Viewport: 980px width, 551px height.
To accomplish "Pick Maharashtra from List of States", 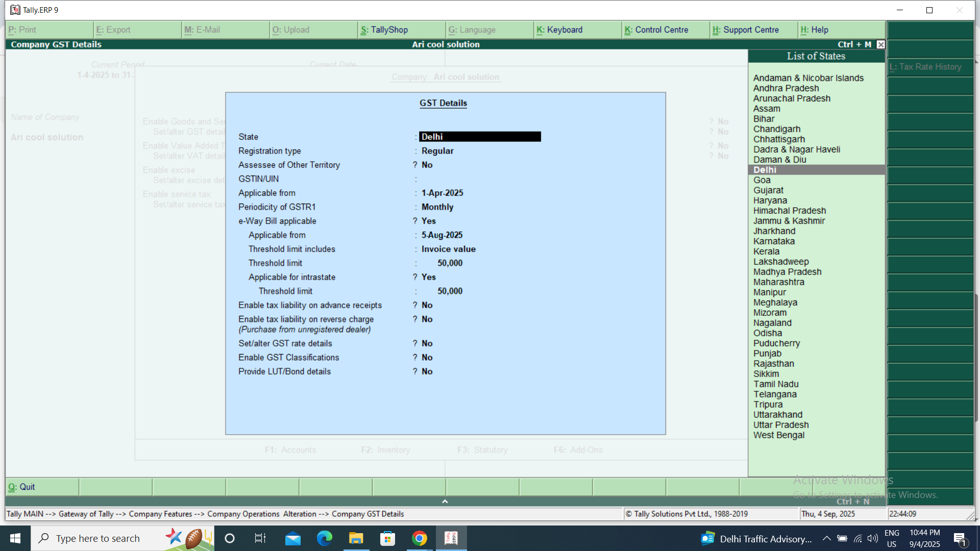I will click(778, 282).
